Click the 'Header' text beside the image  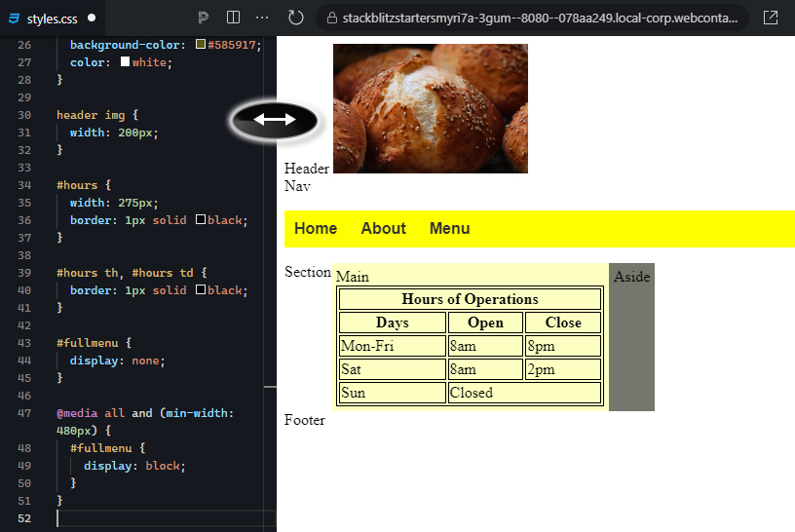coord(307,169)
